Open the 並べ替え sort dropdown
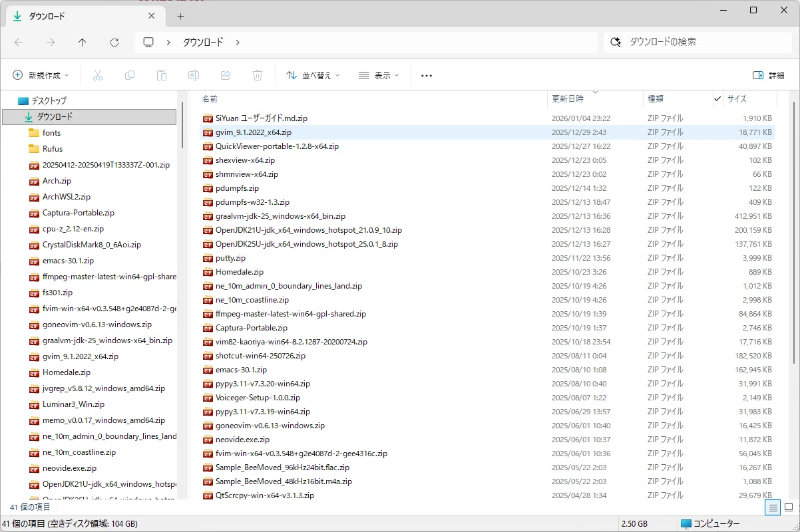This screenshot has height=532, width=800. point(313,75)
